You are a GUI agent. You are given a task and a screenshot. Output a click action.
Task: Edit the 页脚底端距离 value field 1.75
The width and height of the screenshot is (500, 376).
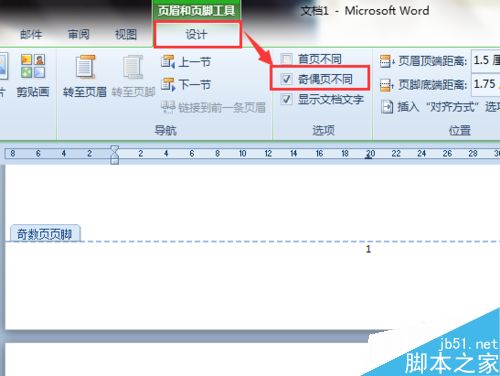point(486,84)
